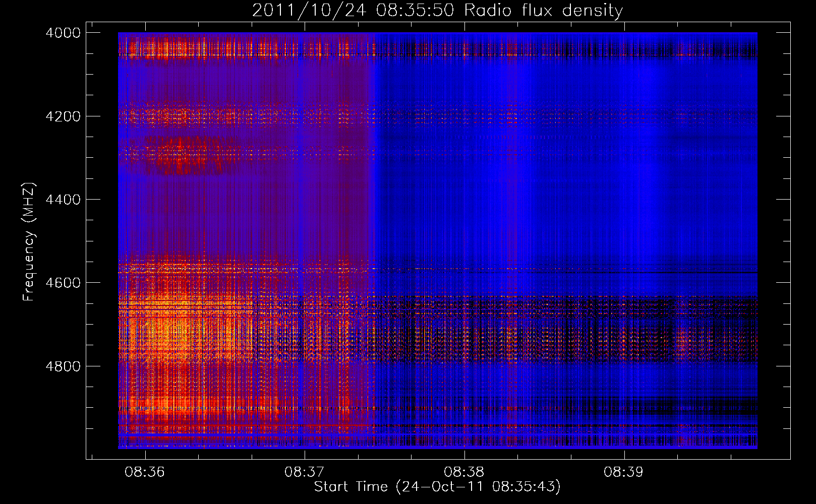The width and height of the screenshot is (816, 504).
Task: Click the plot title "2011/10/24 08:35:50 Radio flux density"
Action: (437, 10)
